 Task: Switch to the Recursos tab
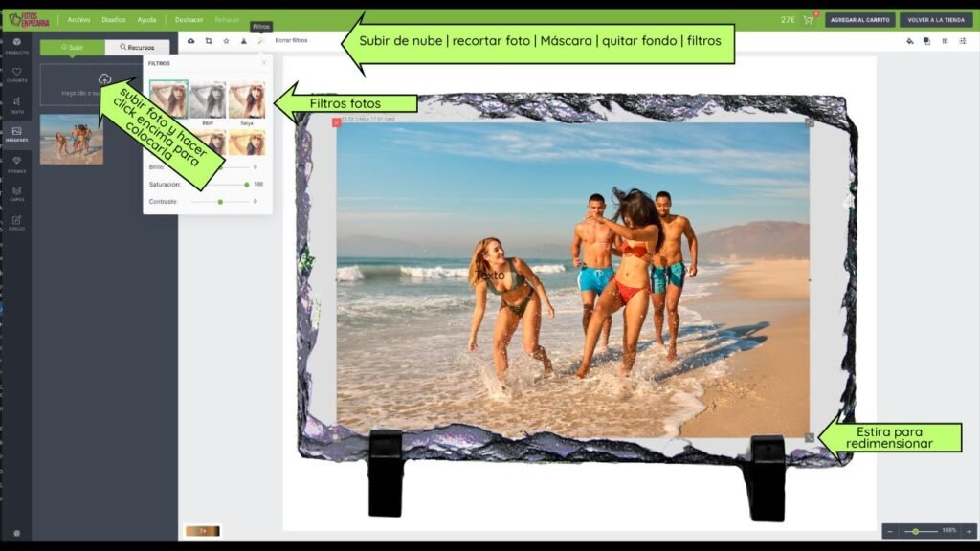coord(137,47)
